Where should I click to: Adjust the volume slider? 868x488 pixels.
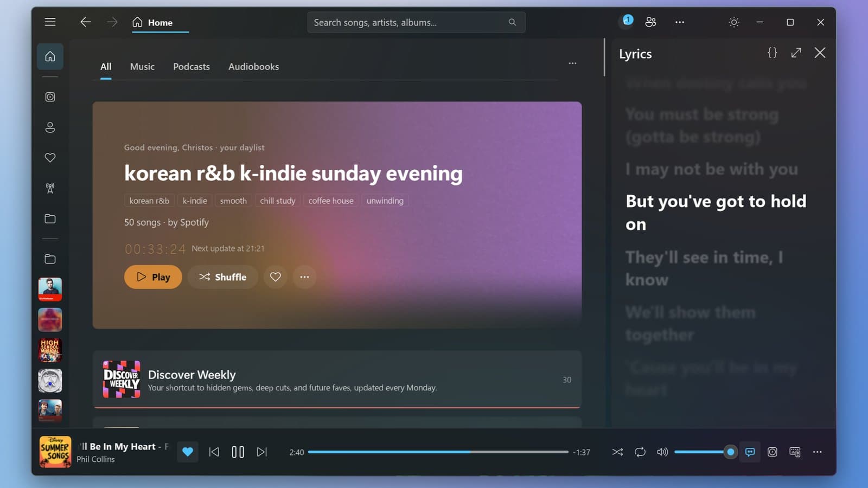coord(705,452)
